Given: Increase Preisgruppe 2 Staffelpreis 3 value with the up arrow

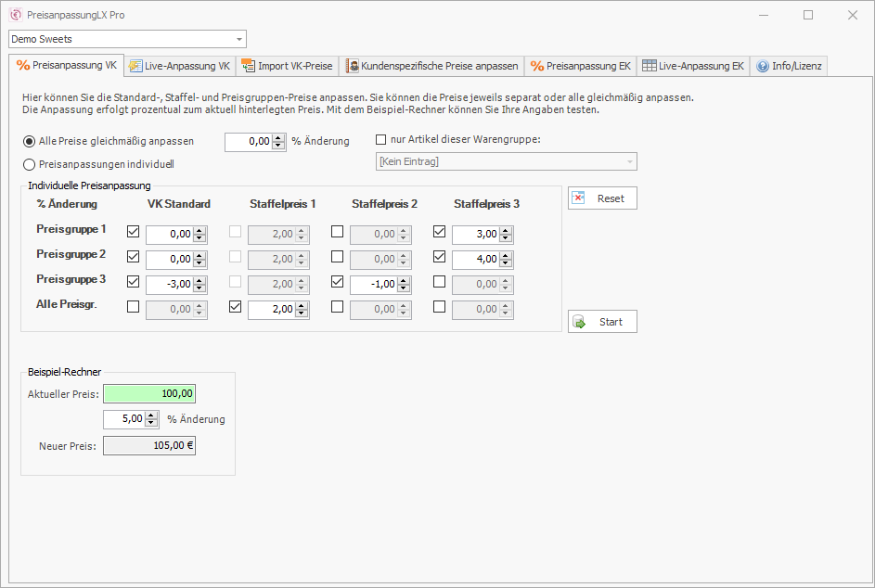Looking at the screenshot, I should pos(506,255).
